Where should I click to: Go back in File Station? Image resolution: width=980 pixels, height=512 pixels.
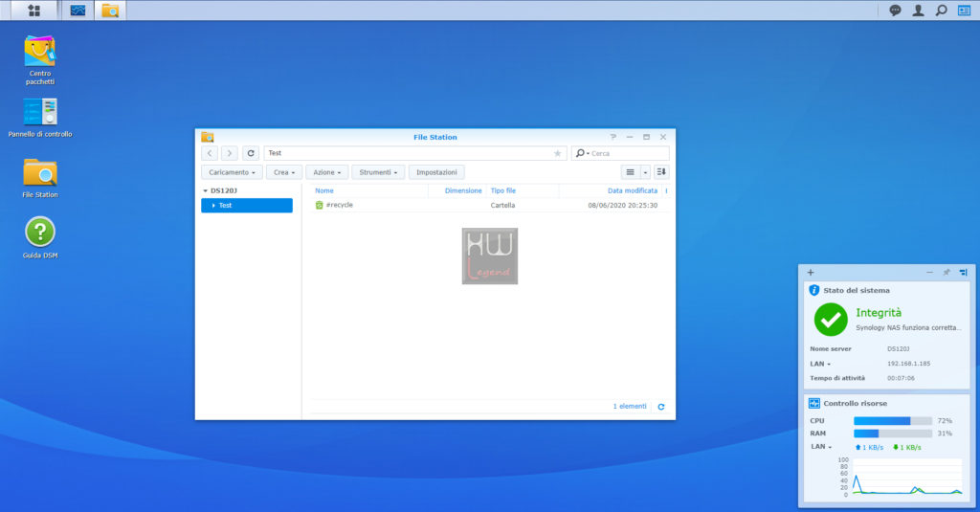pyautogui.click(x=210, y=153)
